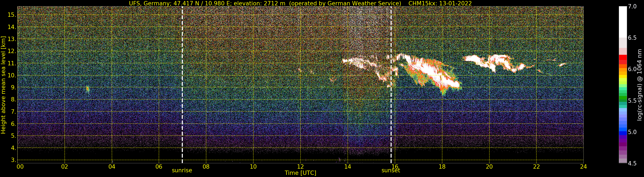Screen dimensions: 644x177
Task: Click the height axis tick label 7.
Action: pos(13,112)
